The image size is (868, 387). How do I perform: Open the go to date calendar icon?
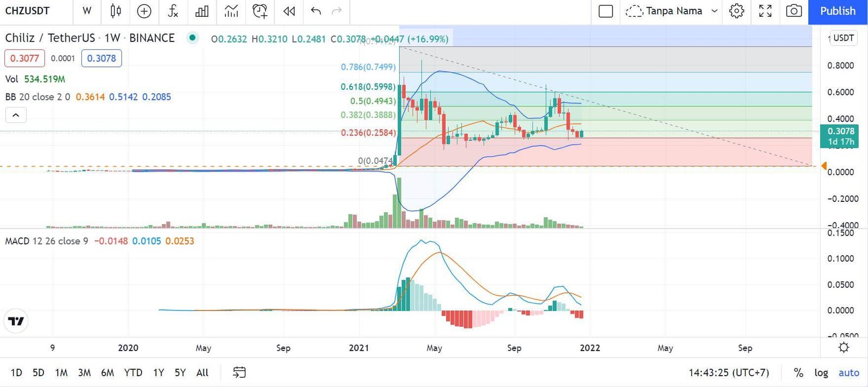point(239,372)
